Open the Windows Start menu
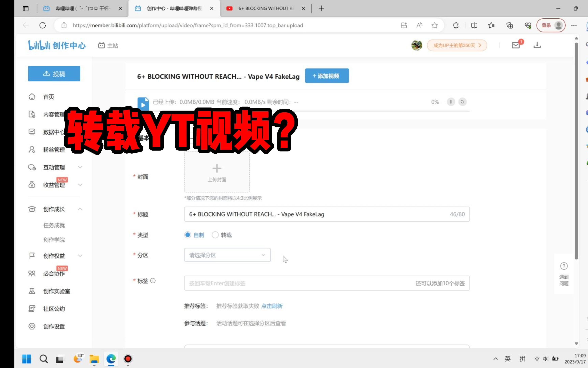This screenshot has height=368, width=588. [x=27, y=359]
